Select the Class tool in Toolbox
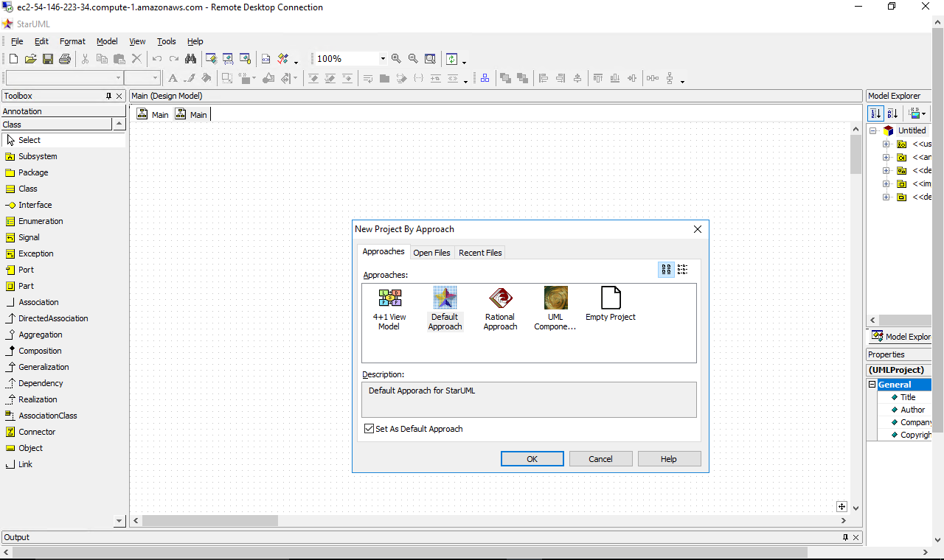The height and width of the screenshot is (560, 944). click(x=28, y=189)
